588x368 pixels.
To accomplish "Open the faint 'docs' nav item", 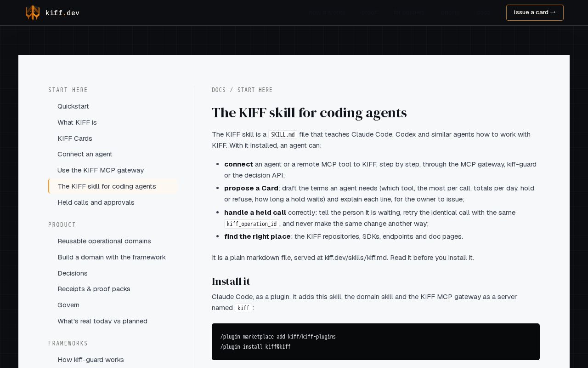I will (x=483, y=12).
